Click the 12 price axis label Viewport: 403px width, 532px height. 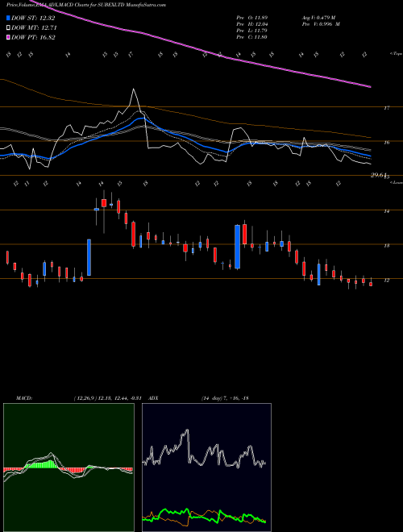tap(387, 281)
